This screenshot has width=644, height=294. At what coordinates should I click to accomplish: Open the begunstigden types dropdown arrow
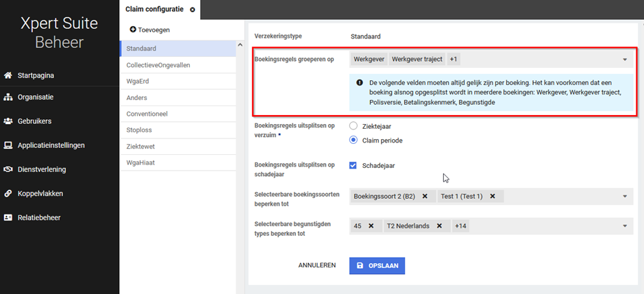(625, 226)
